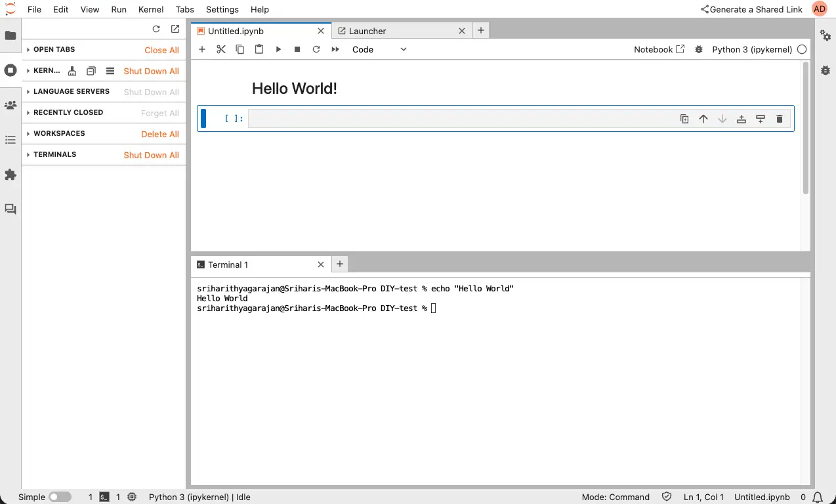Image resolution: width=836 pixels, height=504 pixels.
Task: Click inside the empty code cell
Action: click(459, 118)
